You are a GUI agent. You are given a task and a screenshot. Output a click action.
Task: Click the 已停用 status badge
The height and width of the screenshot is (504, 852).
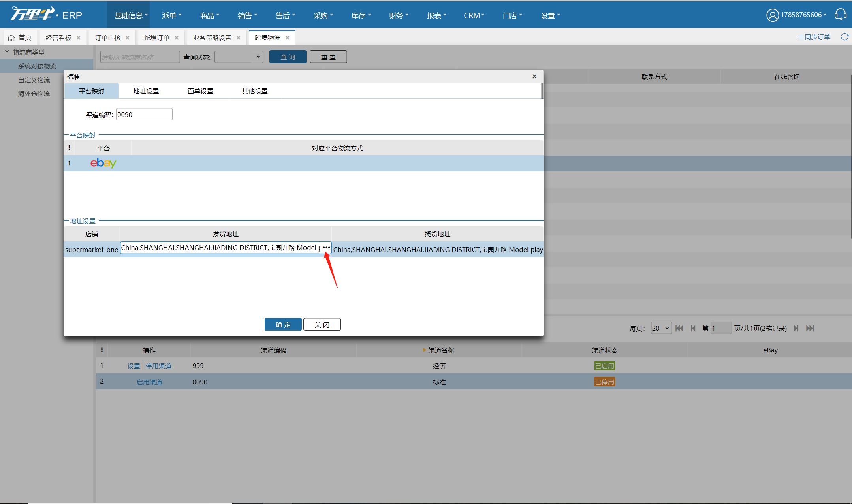point(605,382)
